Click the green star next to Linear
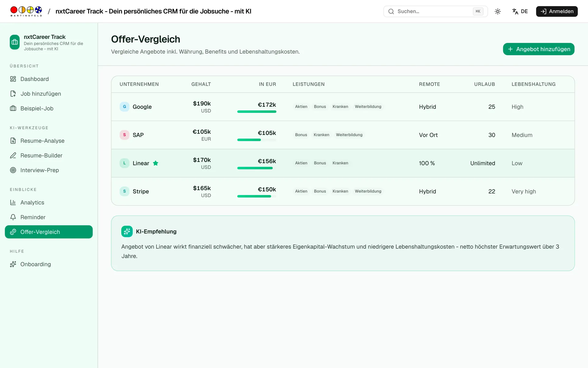 [x=156, y=163]
